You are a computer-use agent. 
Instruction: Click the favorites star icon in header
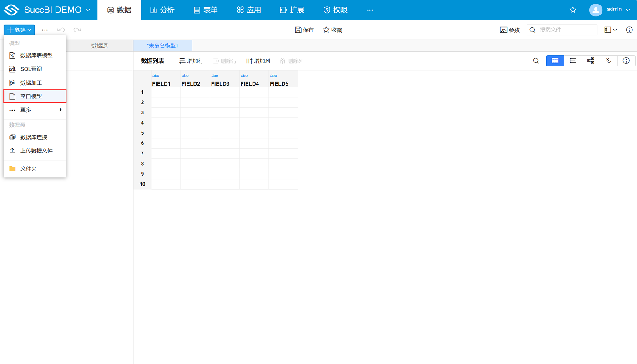pyautogui.click(x=573, y=10)
